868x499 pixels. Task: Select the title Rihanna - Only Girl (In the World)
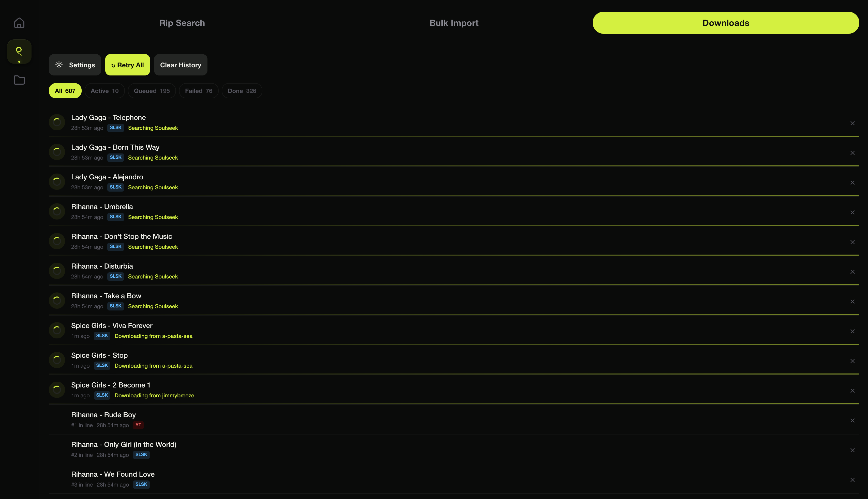(124, 445)
